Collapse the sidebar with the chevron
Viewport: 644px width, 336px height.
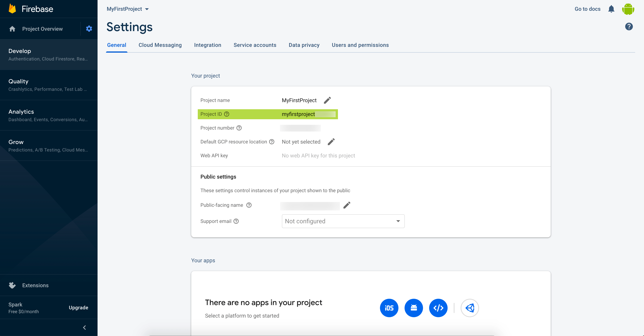(x=84, y=328)
